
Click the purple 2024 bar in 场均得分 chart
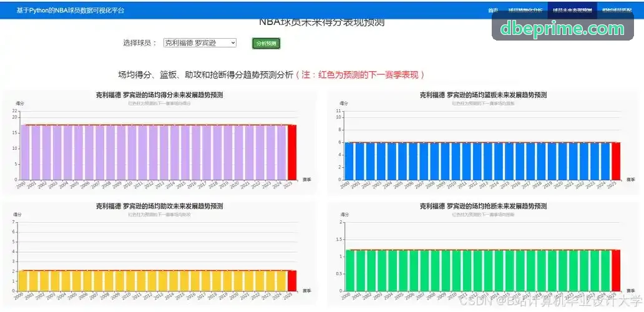pyautogui.click(x=281, y=152)
